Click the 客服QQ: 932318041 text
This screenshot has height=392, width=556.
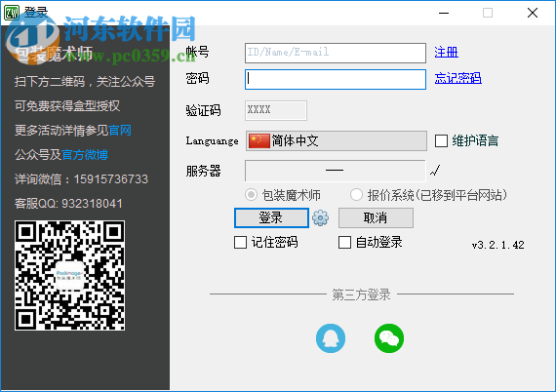(68, 204)
